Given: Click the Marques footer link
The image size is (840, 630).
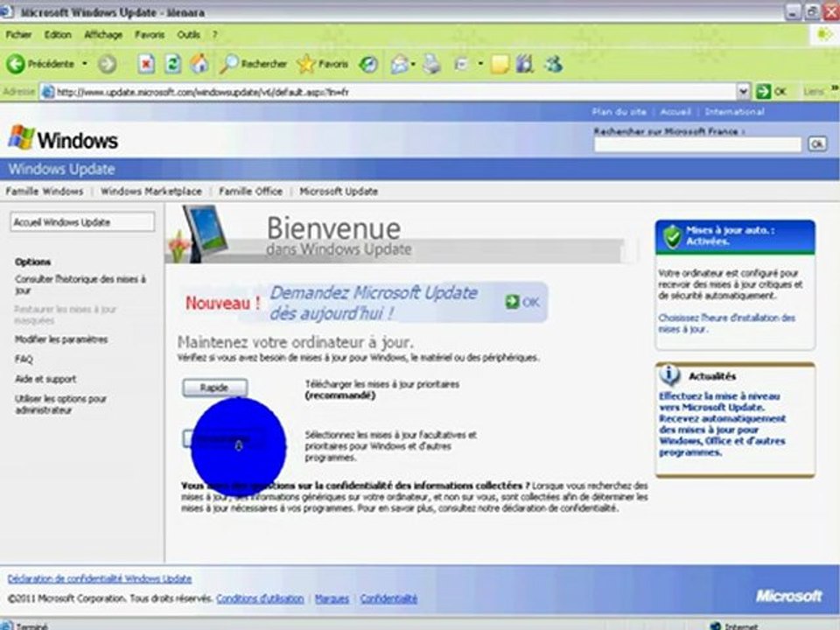Looking at the screenshot, I should click(332, 598).
